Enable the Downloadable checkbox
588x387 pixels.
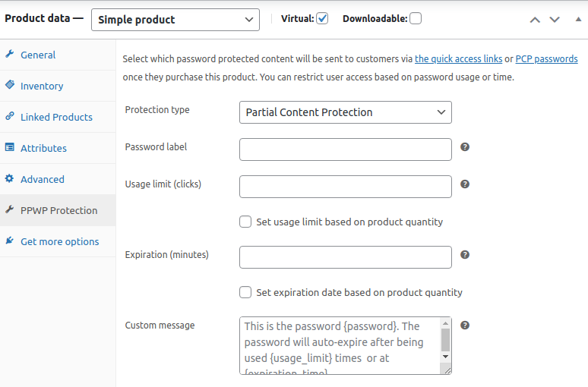416,18
